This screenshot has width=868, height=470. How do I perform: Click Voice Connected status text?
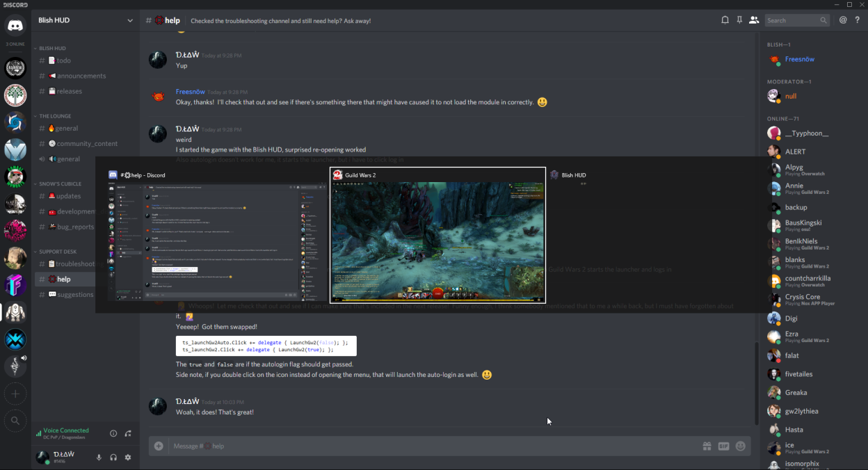tap(66, 430)
